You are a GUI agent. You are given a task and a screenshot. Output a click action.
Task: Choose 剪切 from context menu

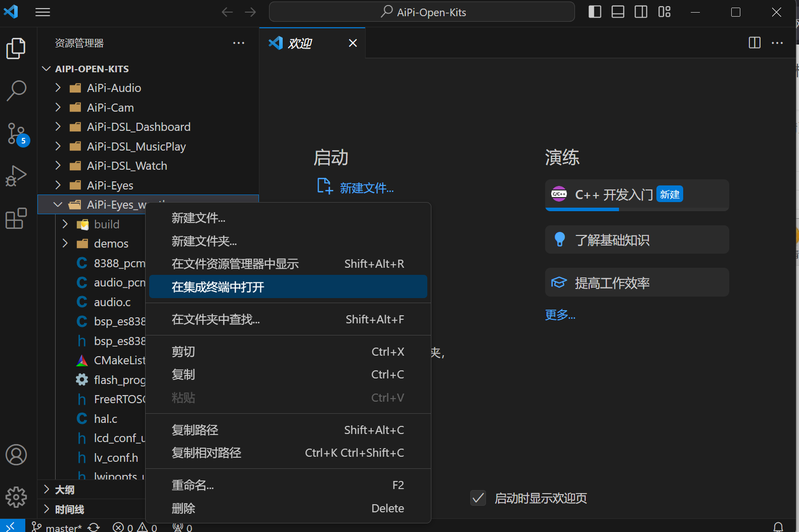point(288,352)
